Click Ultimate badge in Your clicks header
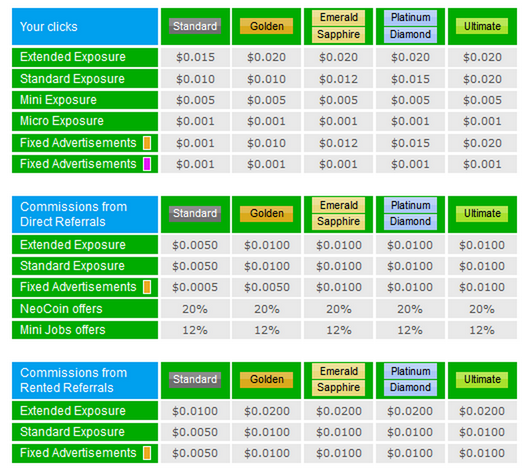Image resolution: width=530 pixels, height=472 pixels. (482, 26)
